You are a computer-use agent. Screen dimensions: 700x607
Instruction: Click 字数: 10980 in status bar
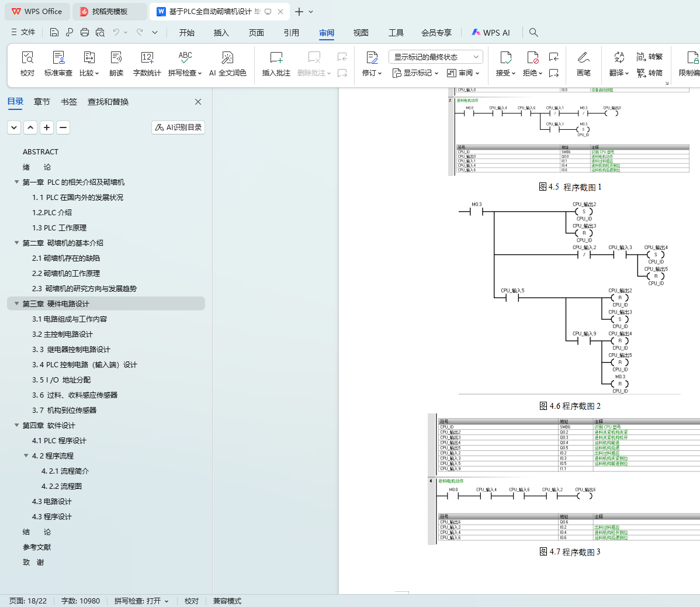(x=81, y=601)
